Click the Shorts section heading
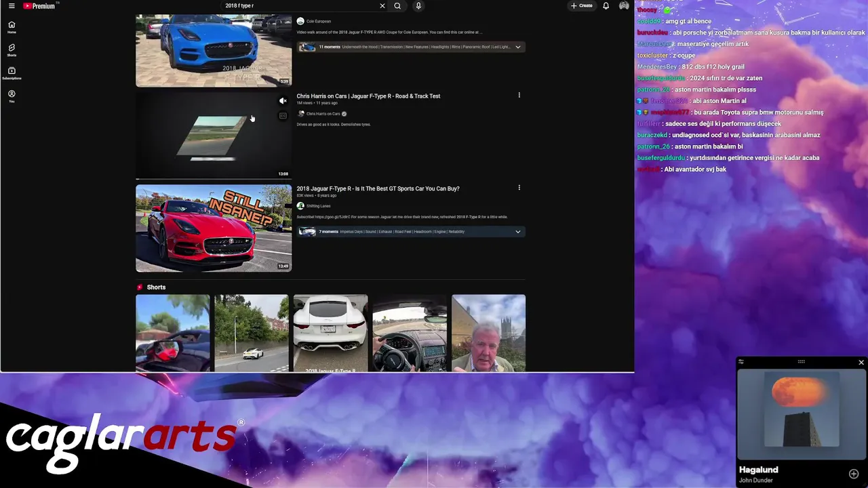This screenshot has height=488, width=868. click(156, 287)
